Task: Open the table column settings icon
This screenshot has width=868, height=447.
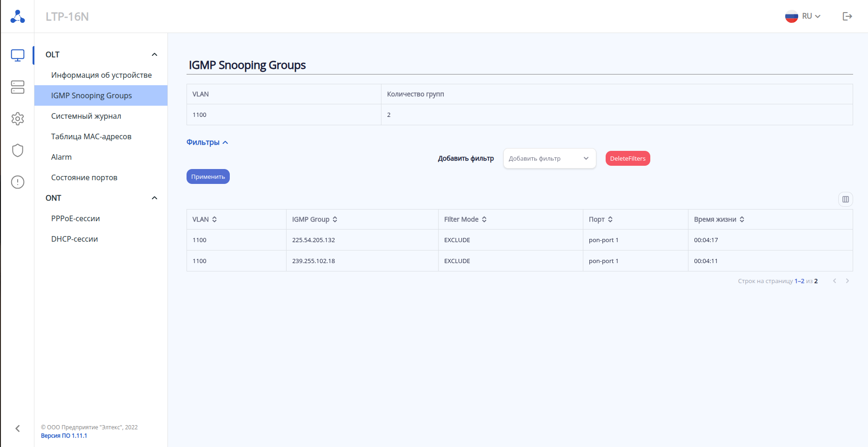Action: pos(845,199)
